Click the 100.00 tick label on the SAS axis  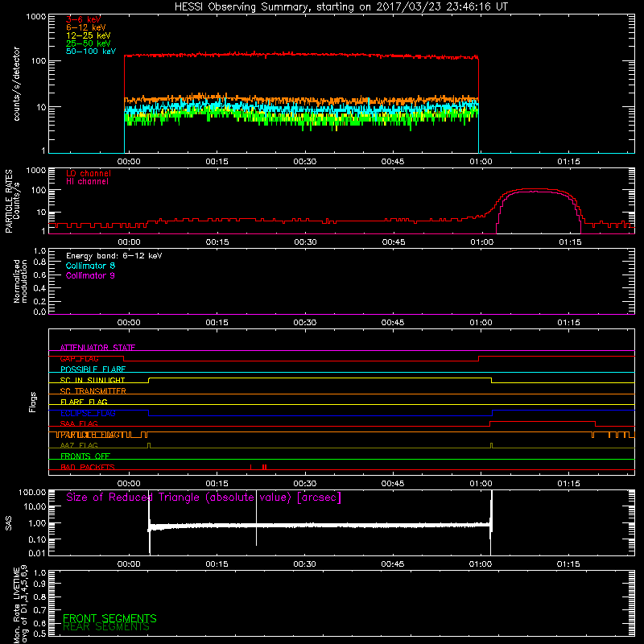click(x=32, y=492)
